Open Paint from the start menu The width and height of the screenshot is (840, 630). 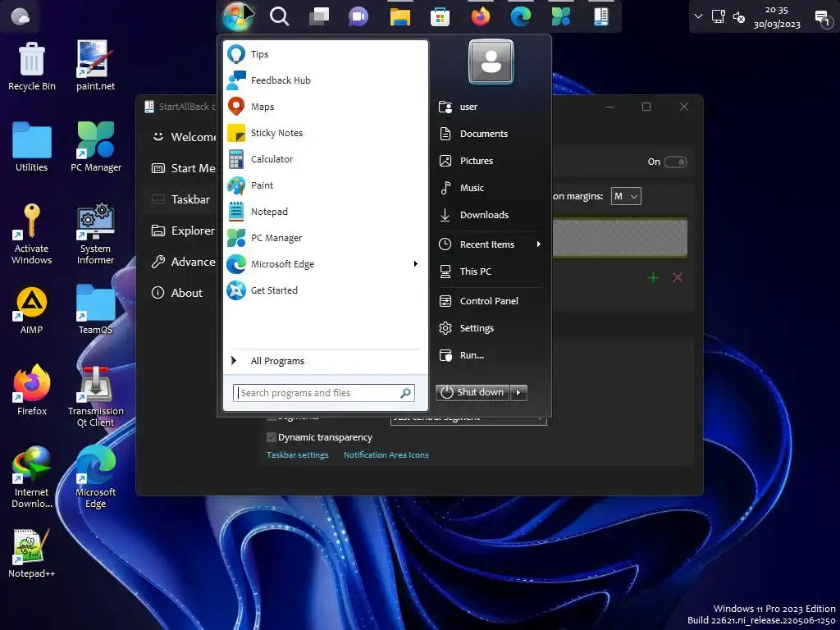326,185
